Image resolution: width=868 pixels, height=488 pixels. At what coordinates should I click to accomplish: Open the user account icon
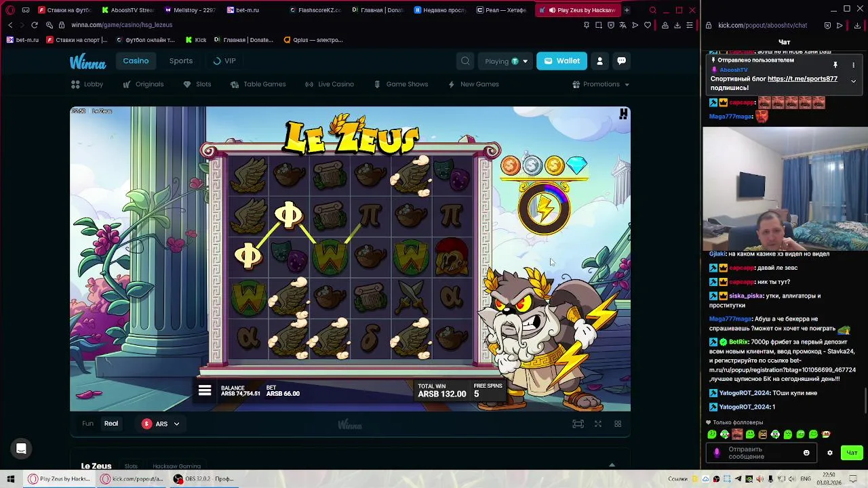[x=599, y=61]
